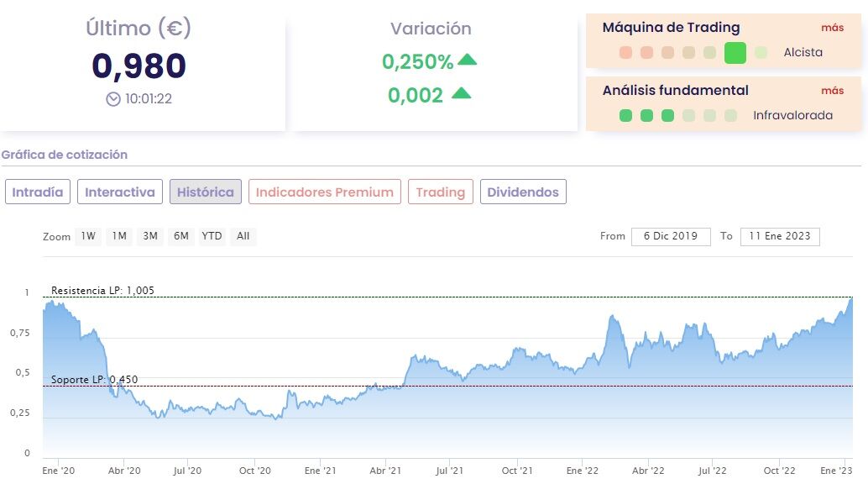Click the From date field 6 Dic 2019
868x484 pixels.
pyautogui.click(x=671, y=236)
